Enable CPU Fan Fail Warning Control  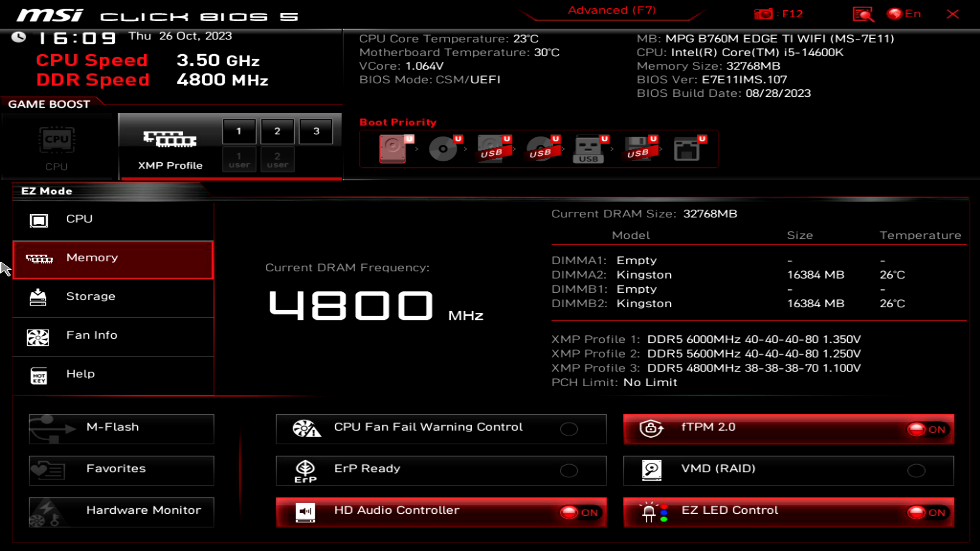tap(569, 429)
